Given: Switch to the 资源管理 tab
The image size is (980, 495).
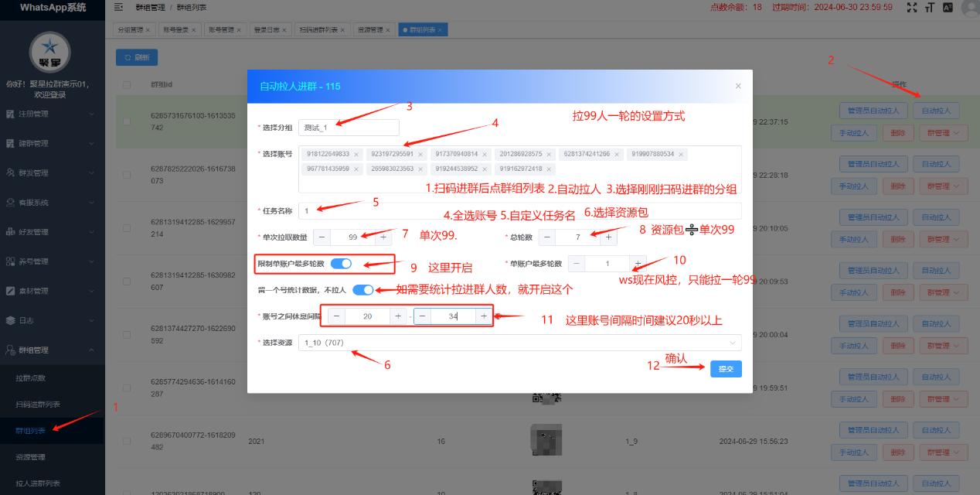Looking at the screenshot, I should pyautogui.click(x=371, y=29).
